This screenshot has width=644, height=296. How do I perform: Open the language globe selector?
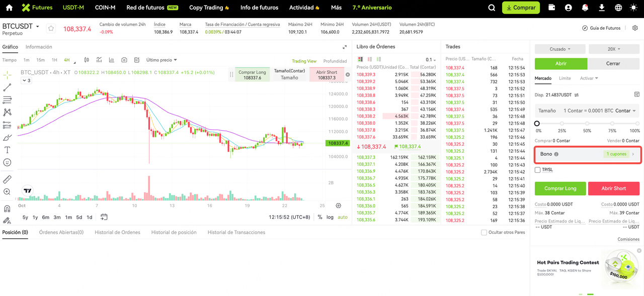[618, 8]
